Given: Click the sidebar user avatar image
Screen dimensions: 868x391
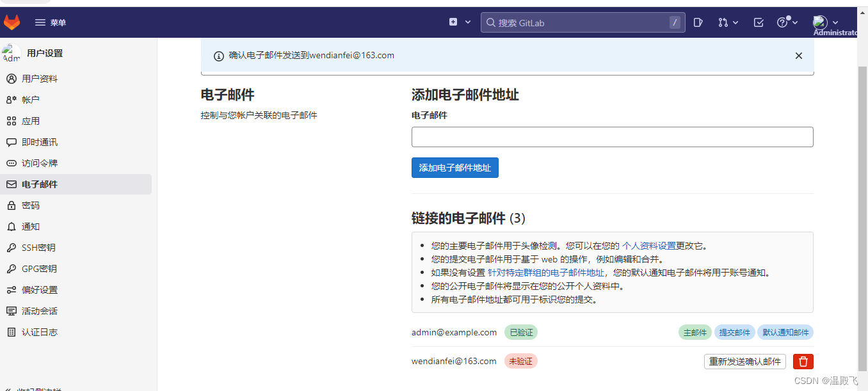Looking at the screenshot, I should (x=12, y=53).
